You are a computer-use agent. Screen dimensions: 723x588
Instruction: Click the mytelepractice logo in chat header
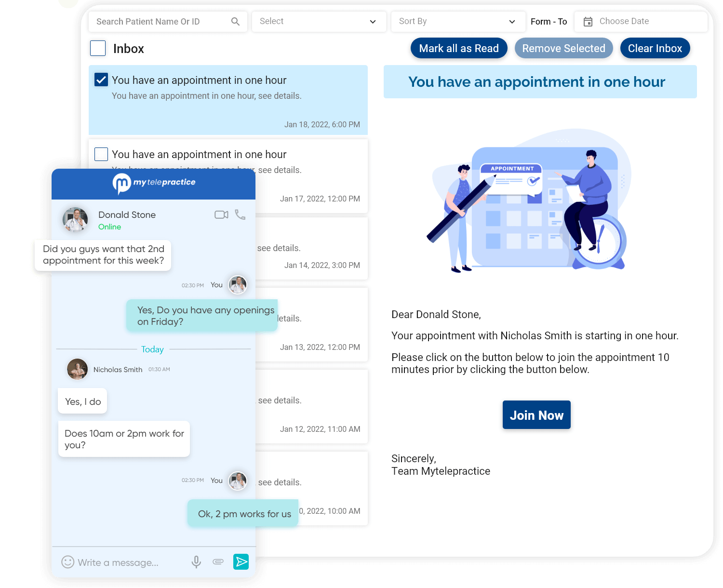tap(153, 183)
